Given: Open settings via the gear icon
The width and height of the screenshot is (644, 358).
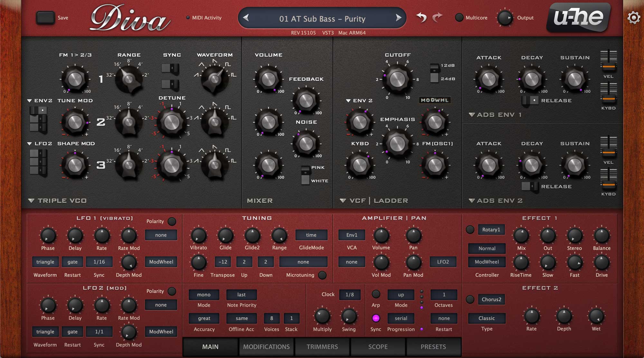Looking at the screenshot, I should (633, 17).
